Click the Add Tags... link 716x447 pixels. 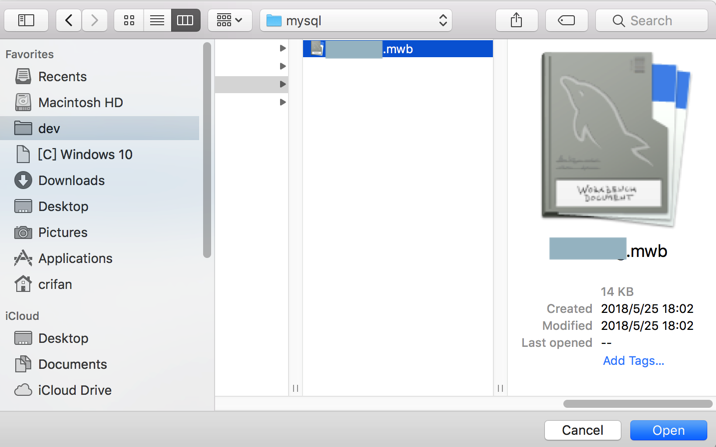633,361
